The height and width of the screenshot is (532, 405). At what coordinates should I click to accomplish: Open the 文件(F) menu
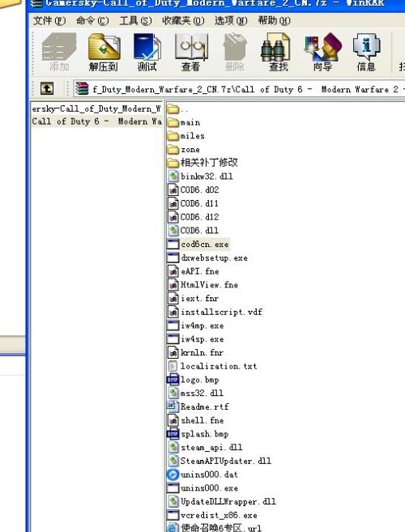click(49, 21)
